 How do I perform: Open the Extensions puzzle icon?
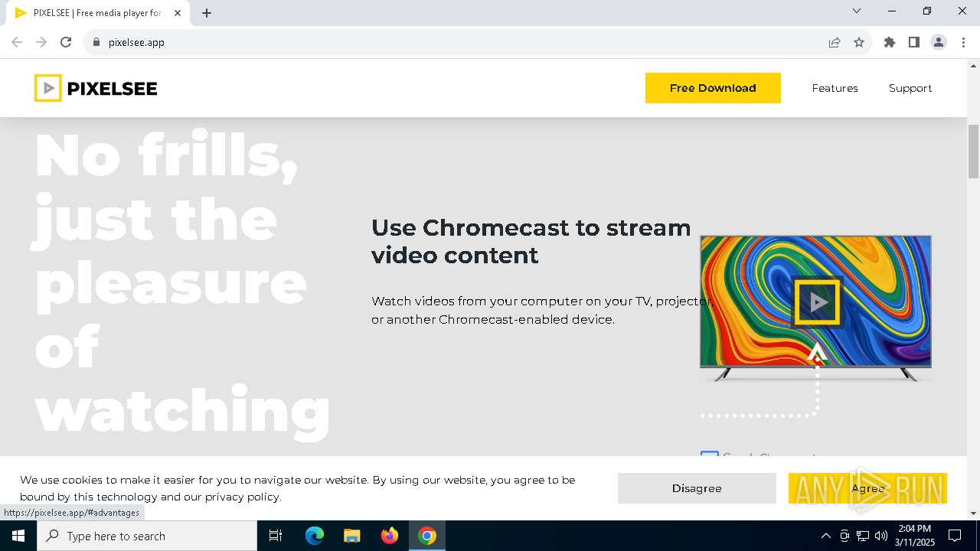point(890,42)
